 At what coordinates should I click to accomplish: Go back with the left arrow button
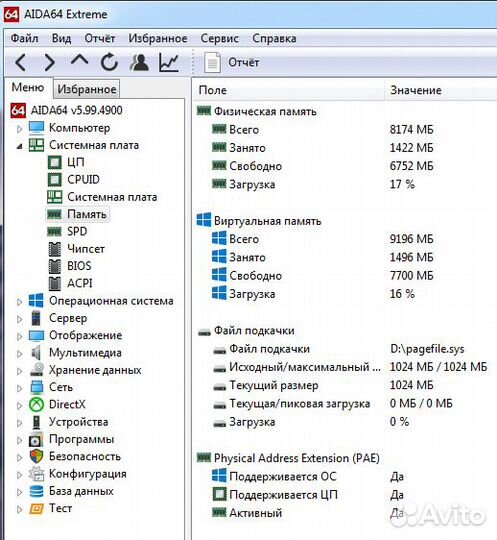coord(20,62)
